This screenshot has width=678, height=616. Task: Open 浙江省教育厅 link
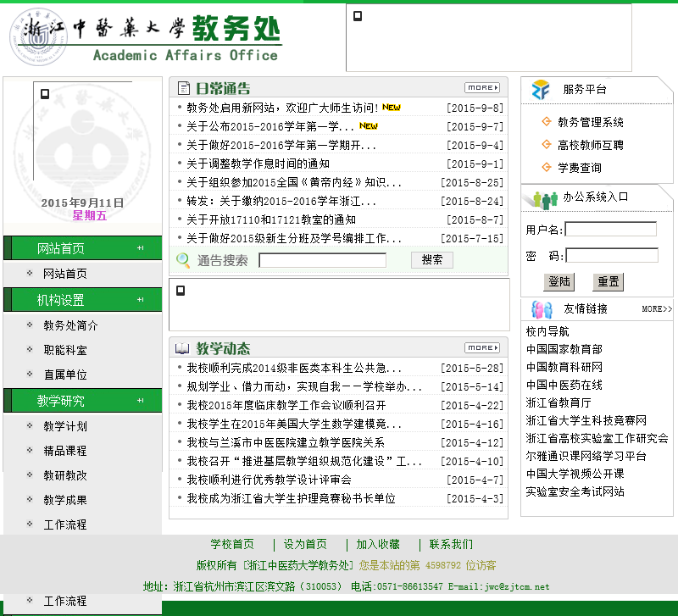559,402
